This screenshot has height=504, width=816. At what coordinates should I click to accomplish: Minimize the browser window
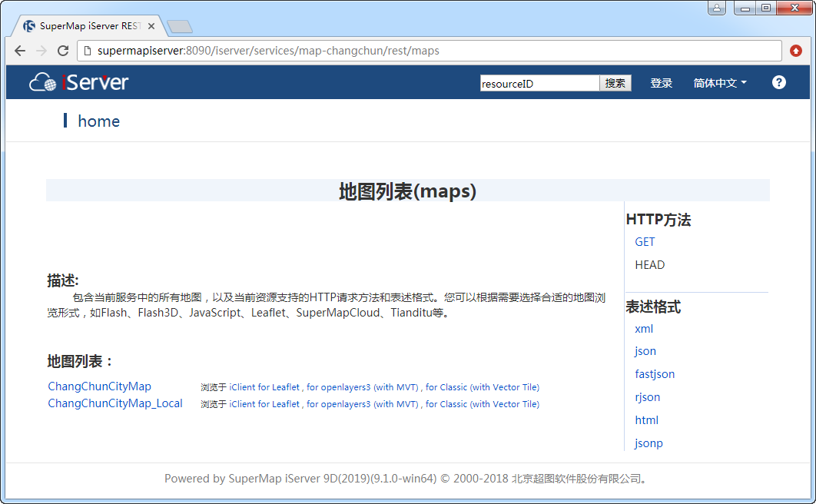[745, 8]
